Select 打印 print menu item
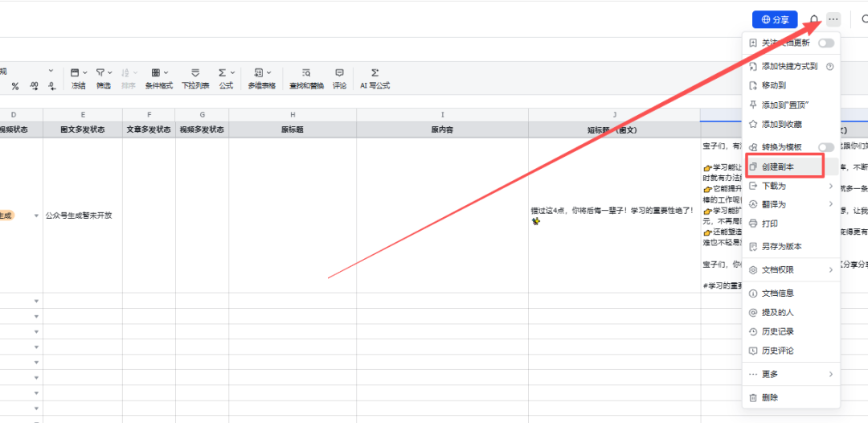The image size is (868, 423). click(791, 224)
